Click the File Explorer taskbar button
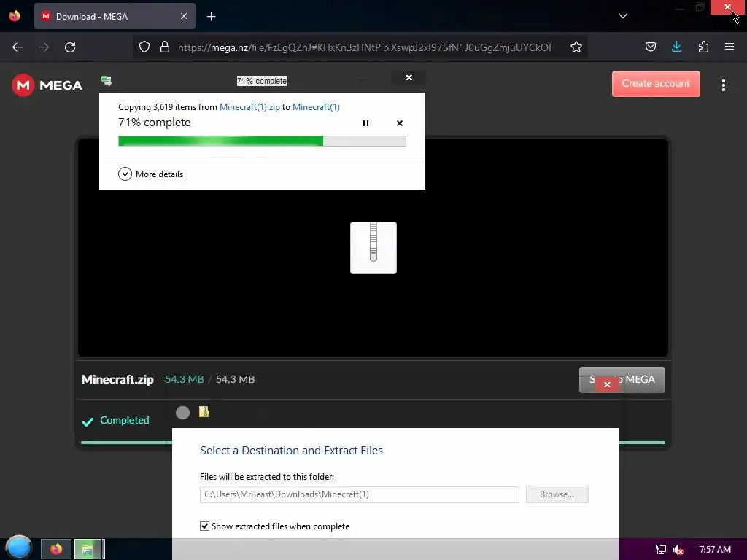Screen dimensions: 747x560 (x=88, y=549)
